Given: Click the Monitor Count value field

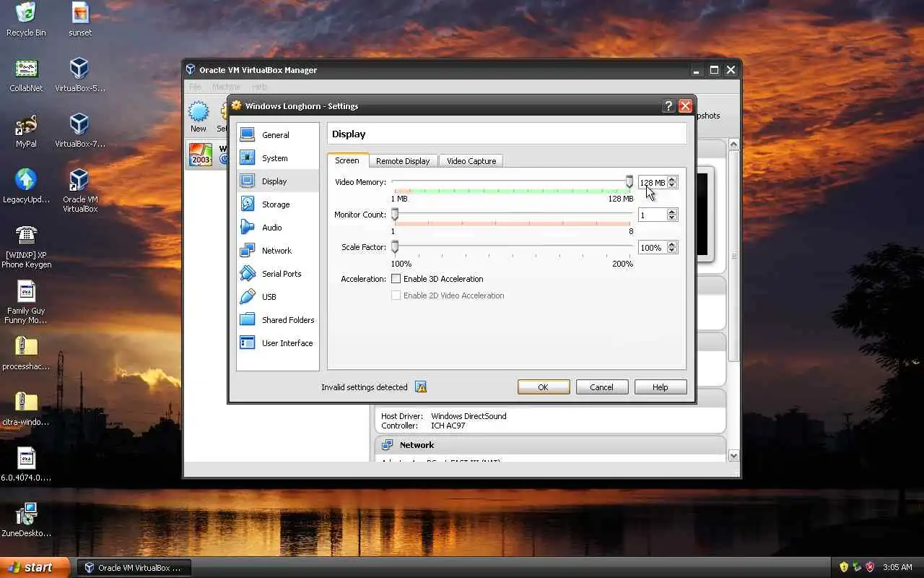Looking at the screenshot, I should (653, 215).
